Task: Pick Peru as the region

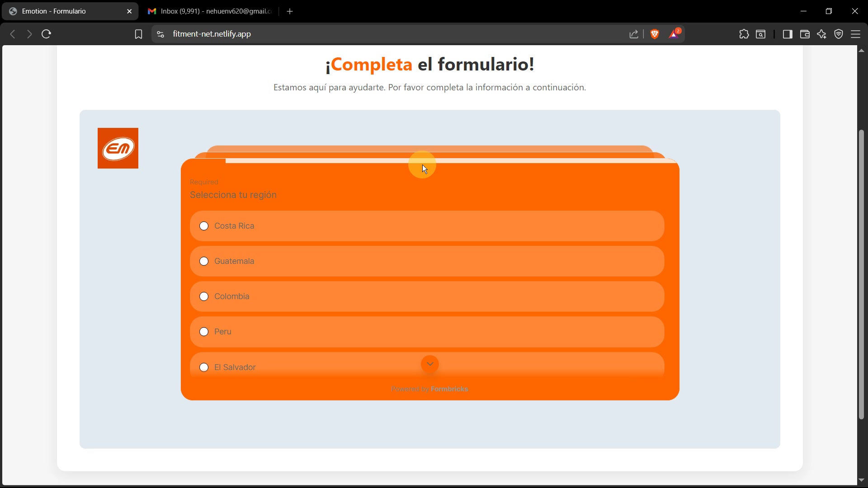Action: pyautogui.click(x=204, y=332)
